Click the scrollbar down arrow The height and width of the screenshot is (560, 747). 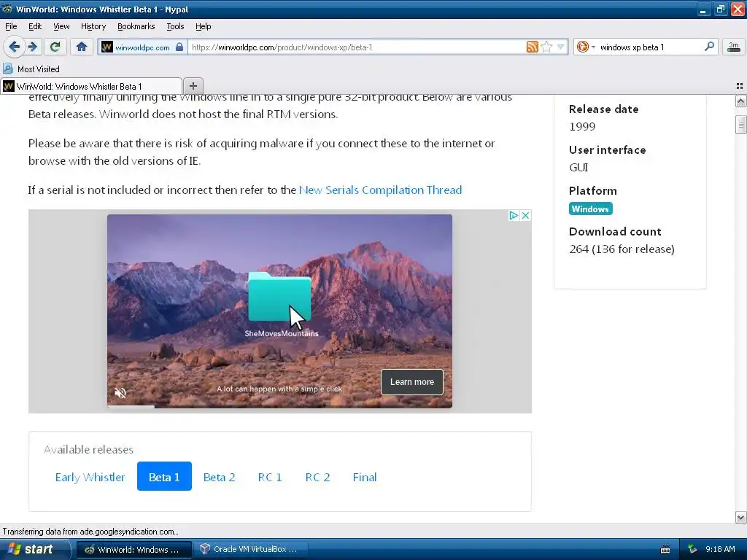click(x=740, y=517)
